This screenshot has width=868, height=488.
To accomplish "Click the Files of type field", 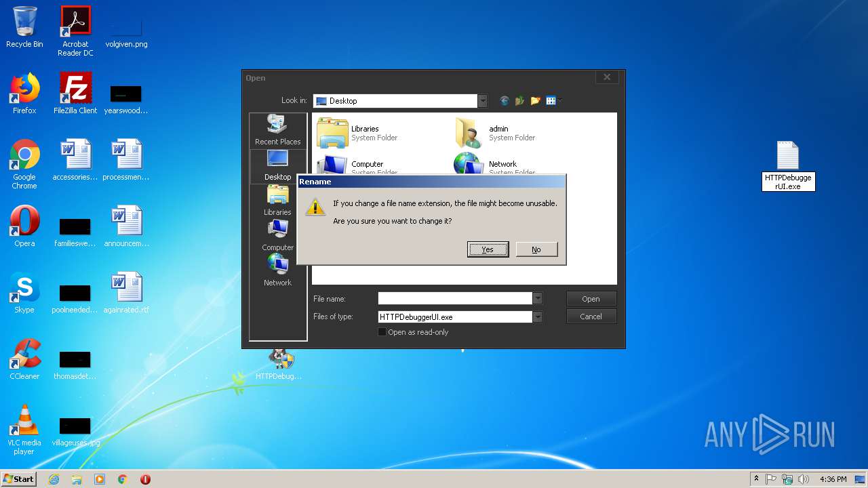I will click(455, 317).
